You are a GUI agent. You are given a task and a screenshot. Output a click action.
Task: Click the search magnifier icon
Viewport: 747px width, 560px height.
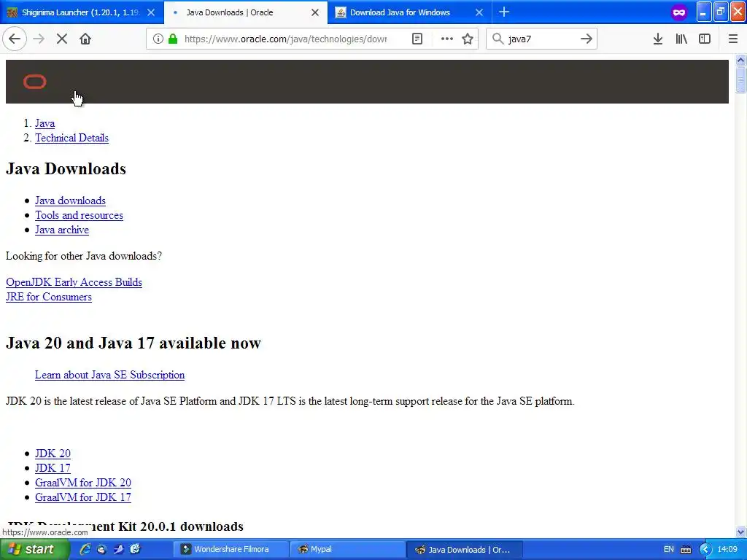tap(498, 39)
